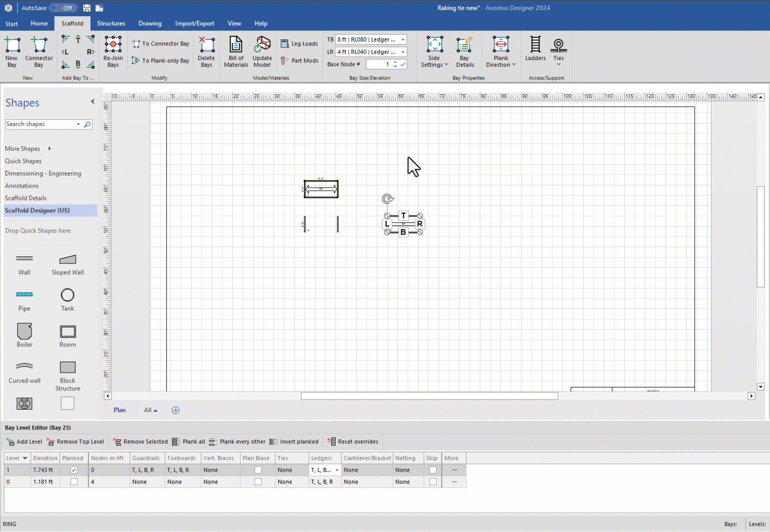The image size is (770, 532).
Task: Uncheck Planked checkbox for level 1
Action: click(74, 470)
